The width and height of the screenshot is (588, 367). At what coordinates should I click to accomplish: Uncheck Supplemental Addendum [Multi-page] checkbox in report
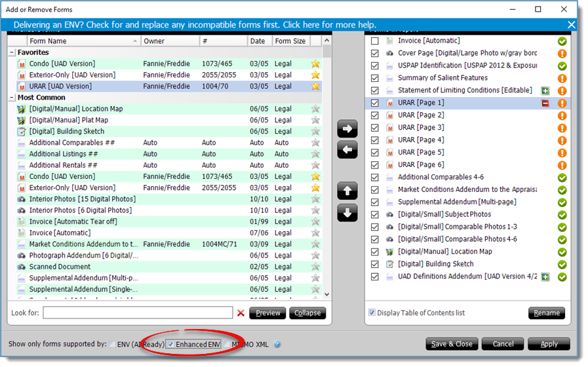pyautogui.click(x=374, y=202)
